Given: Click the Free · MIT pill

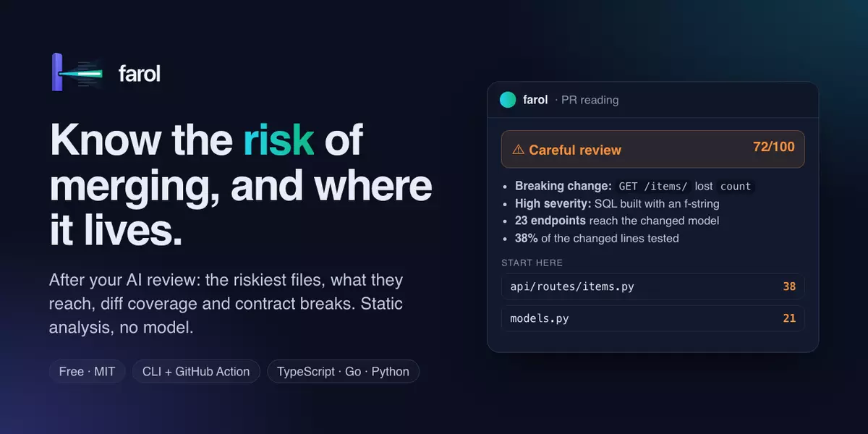Looking at the screenshot, I should pos(88,372).
